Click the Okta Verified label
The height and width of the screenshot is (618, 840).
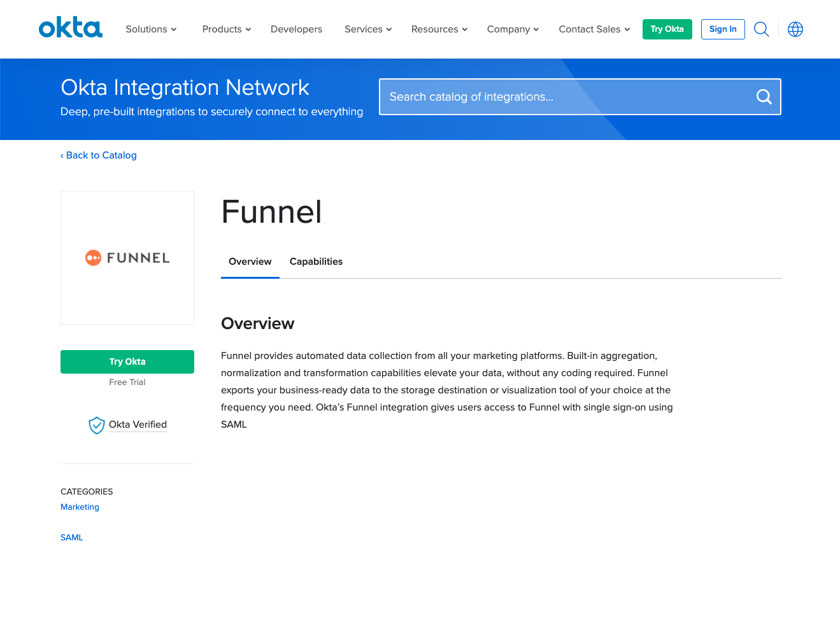(138, 425)
